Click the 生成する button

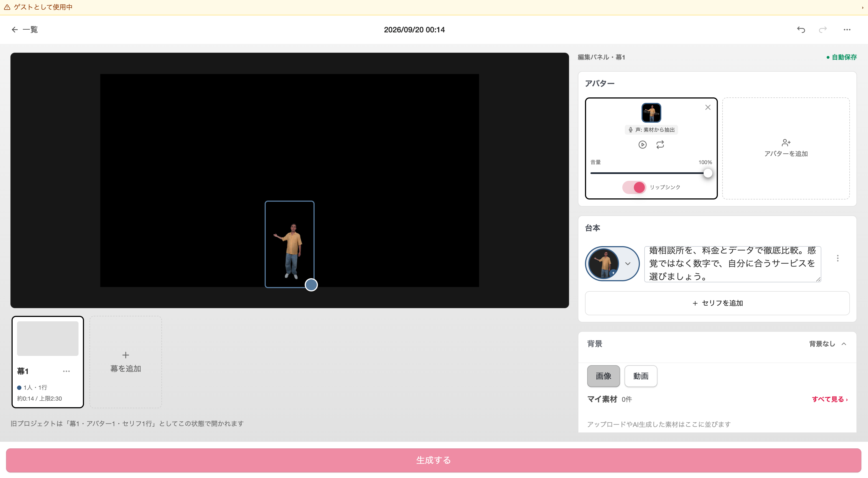pyautogui.click(x=434, y=460)
